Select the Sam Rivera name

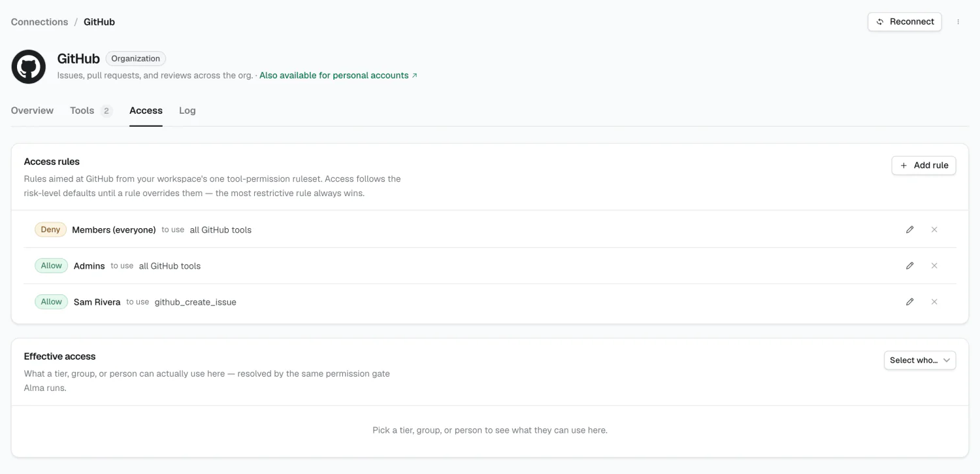97,302
